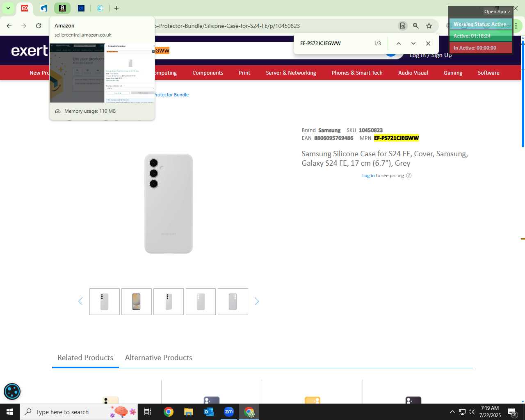Open the Windows Start menu
525x420 pixels.
click(10, 412)
